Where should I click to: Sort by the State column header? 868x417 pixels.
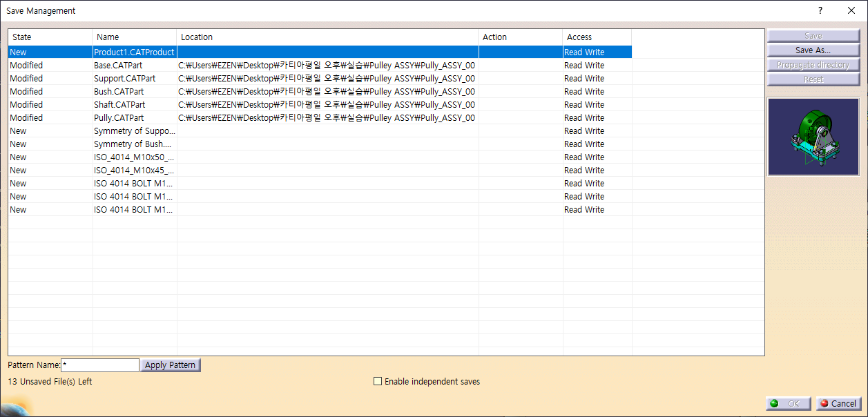(50, 37)
